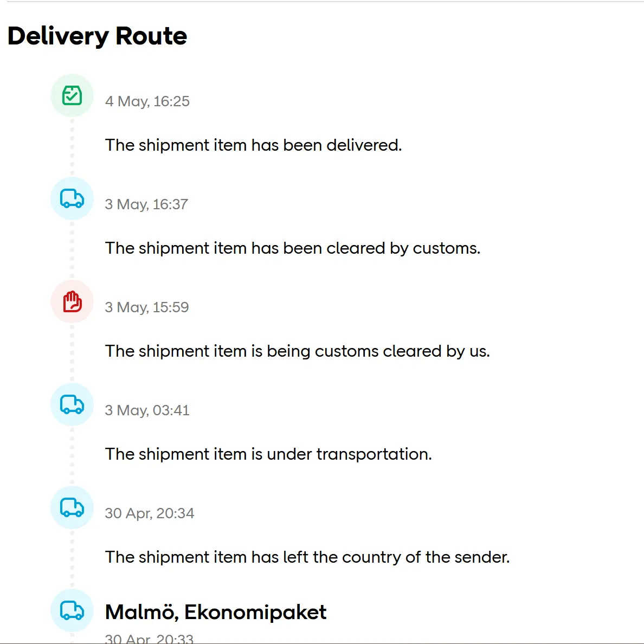
Task: Click "The shipment item has been delivered" text
Action: point(253,145)
